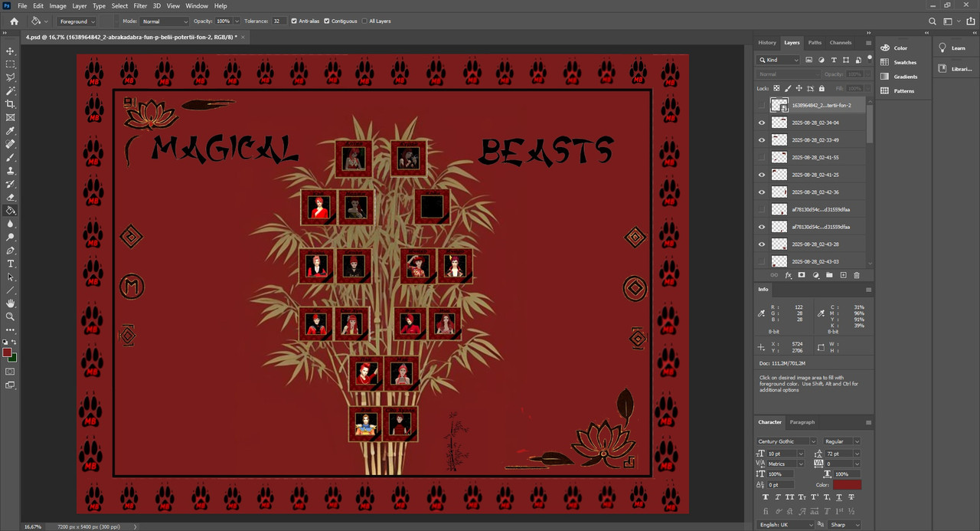Toggle the Anti-alias checkbox
The image size is (980, 531).
[294, 21]
